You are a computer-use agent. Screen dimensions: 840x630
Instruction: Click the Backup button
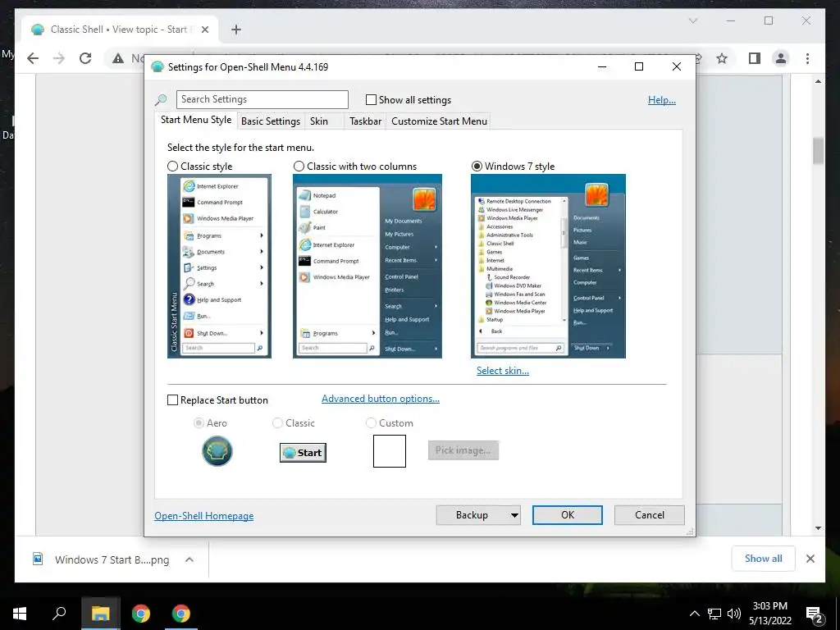[x=472, y=515]
